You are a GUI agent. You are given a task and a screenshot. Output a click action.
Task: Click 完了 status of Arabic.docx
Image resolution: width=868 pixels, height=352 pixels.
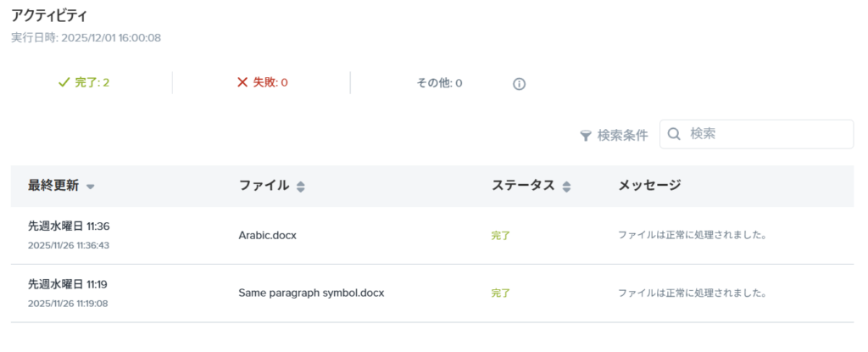tap(501, 236)
